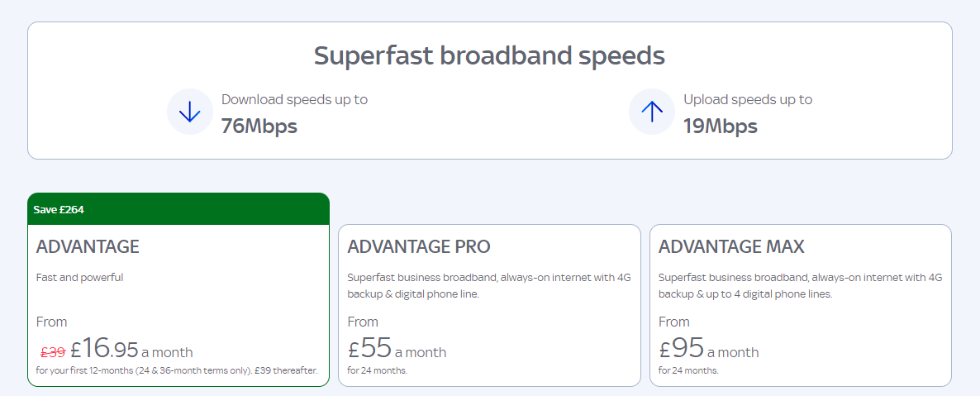Viewport: 980px width, 396px height.
Task: Click the upload arrow icon
Action: [652, 112]
